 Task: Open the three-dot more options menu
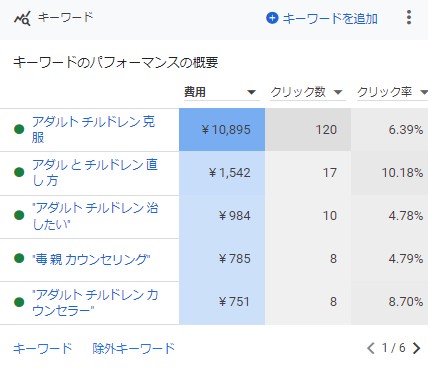[x=409, y=17]
